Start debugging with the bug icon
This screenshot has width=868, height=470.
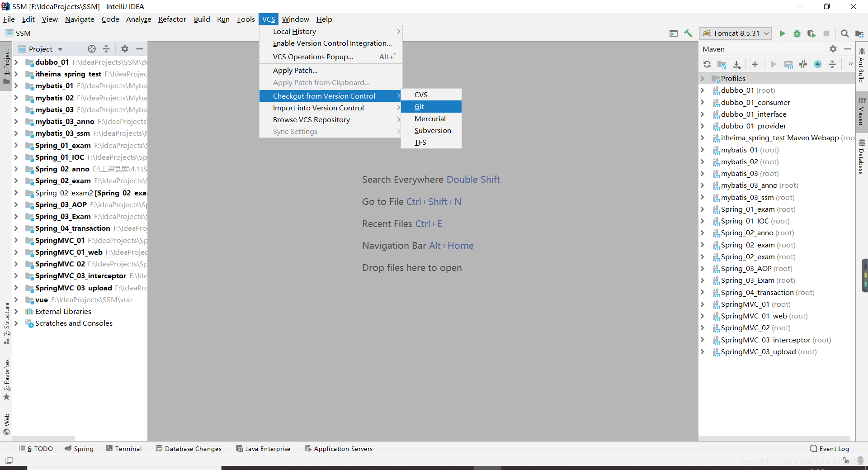pyautogui.click(x=797, y=33)
